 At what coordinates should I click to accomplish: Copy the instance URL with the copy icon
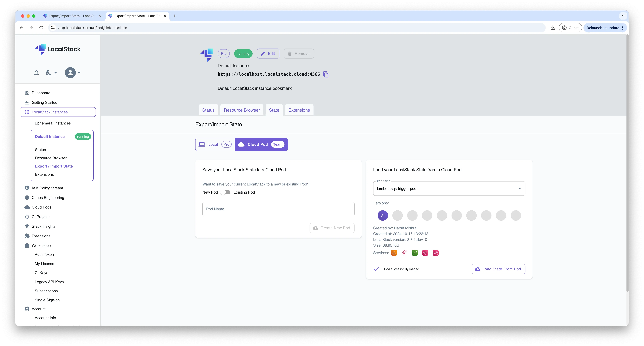[326, 74]
